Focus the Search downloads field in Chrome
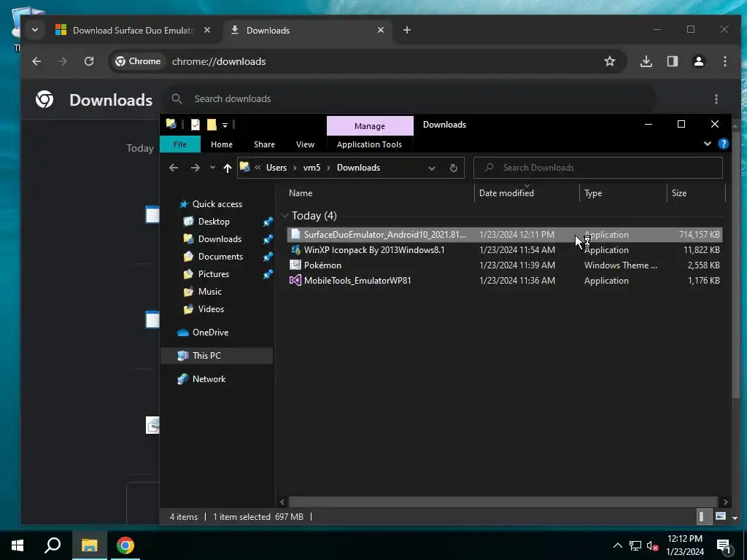 point(410,99)
